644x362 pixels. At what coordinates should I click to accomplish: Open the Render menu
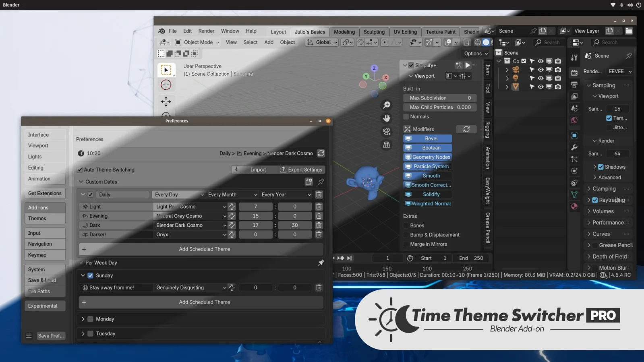206,31
